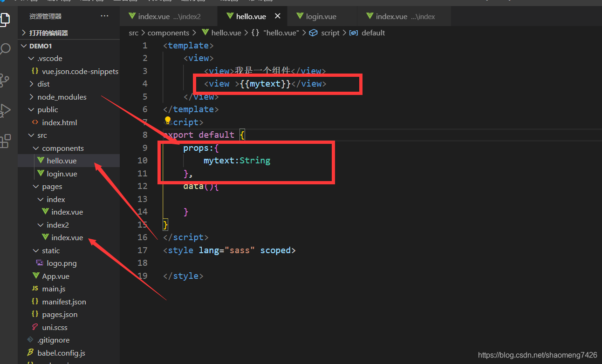This screenshot has height=364, width=602.
Task: Collapse the components folder
Action: 68,148
